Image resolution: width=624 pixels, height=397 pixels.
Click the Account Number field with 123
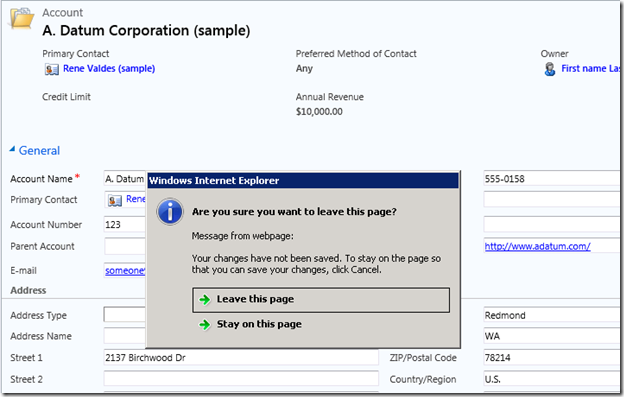125,225
